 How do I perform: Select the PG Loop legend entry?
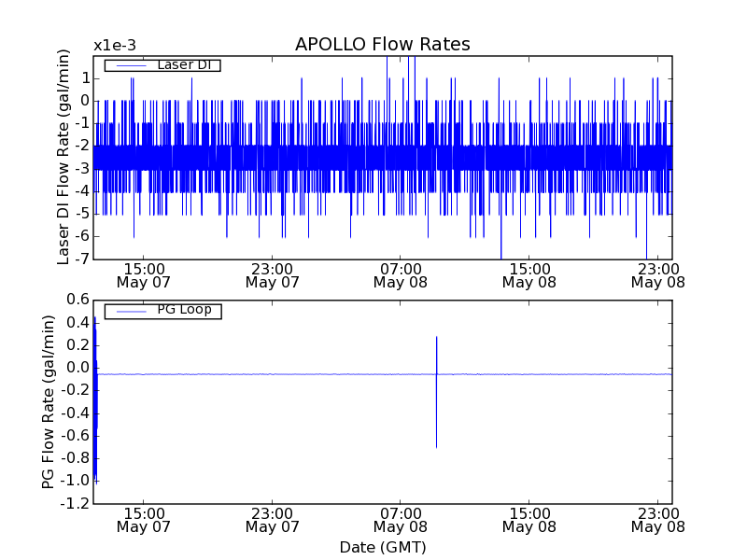click(162, 310)
